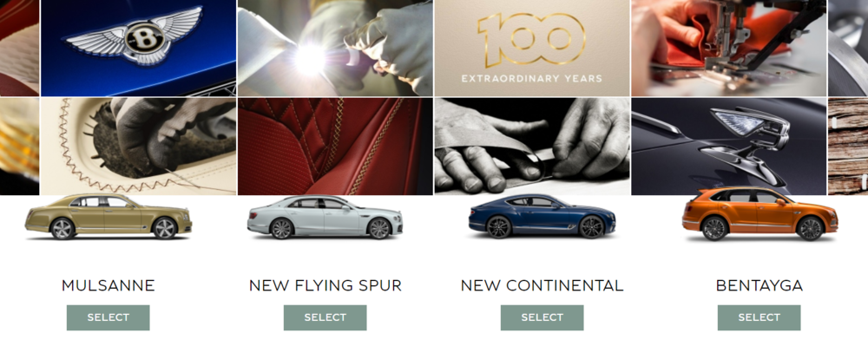Open the Flying B hood ornament tile
The height and width of the screenshot is (359, 868).
[x=729, y=147]
